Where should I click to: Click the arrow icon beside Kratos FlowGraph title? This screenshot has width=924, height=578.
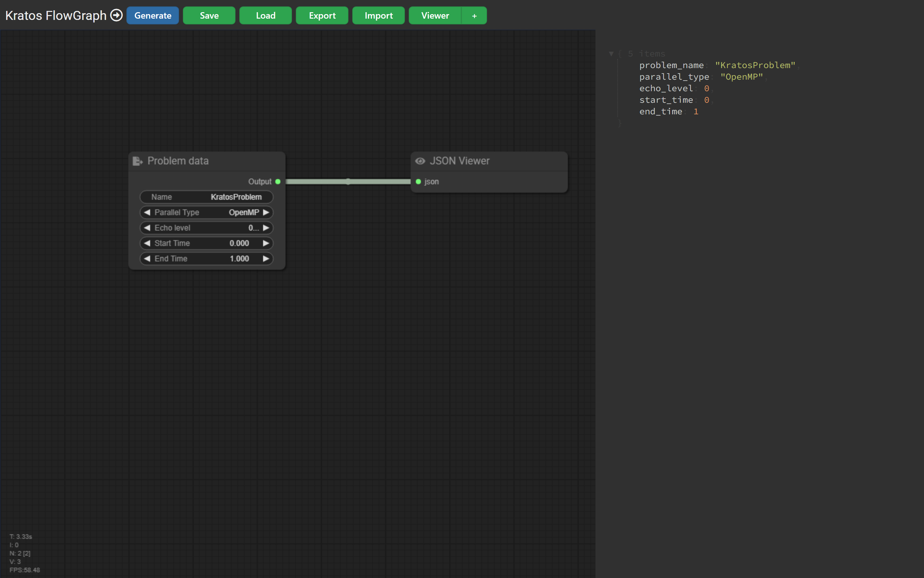point(116,15)
